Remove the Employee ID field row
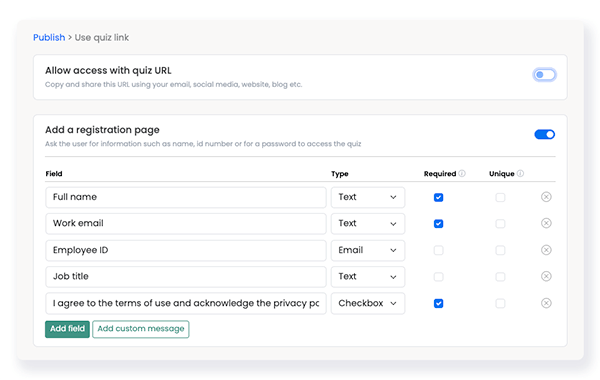The image size is (600, 380). 546,250
